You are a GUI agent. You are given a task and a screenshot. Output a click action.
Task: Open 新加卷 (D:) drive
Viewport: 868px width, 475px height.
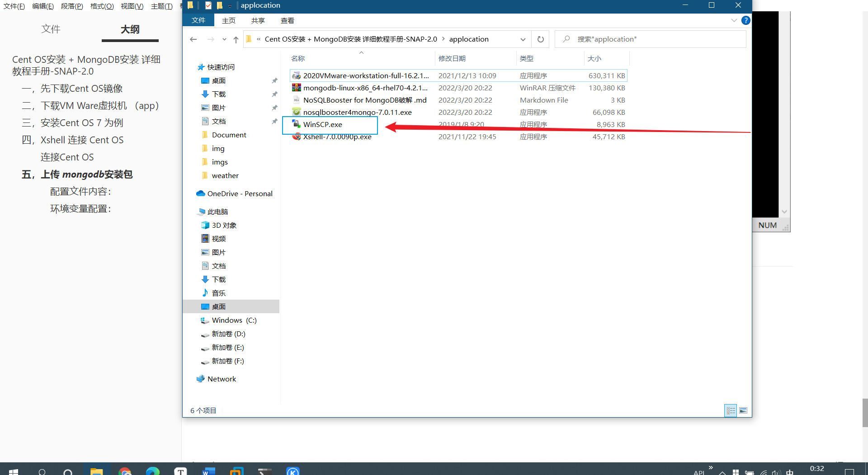click(x=223, y=334)
